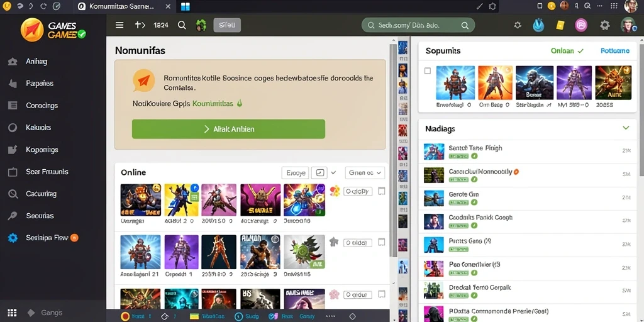Open the settings gear in the top header
The image size is (644, 322).
point(604,25)
